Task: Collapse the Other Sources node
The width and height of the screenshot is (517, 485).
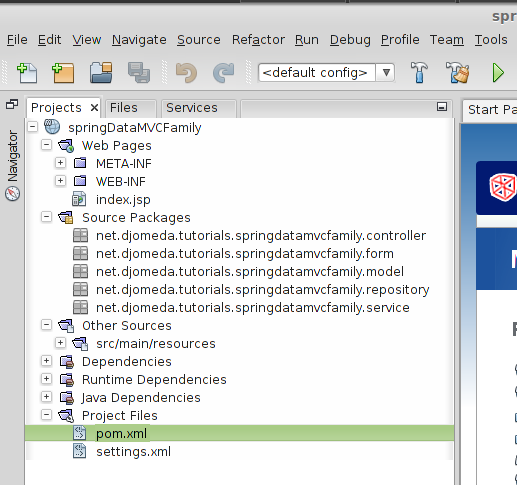Action: pos(46,325)
